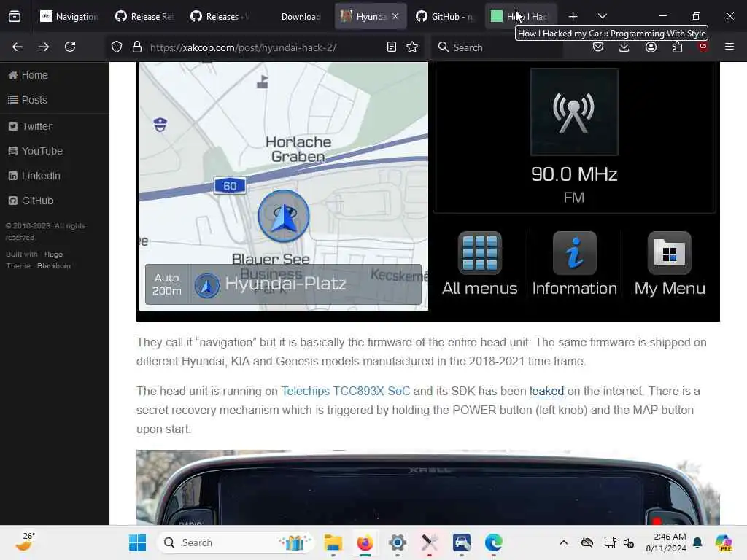Open the Twitter sidebar link
Image resolution: width=747 pixels, height=560 pixels.
click(30, 126)
